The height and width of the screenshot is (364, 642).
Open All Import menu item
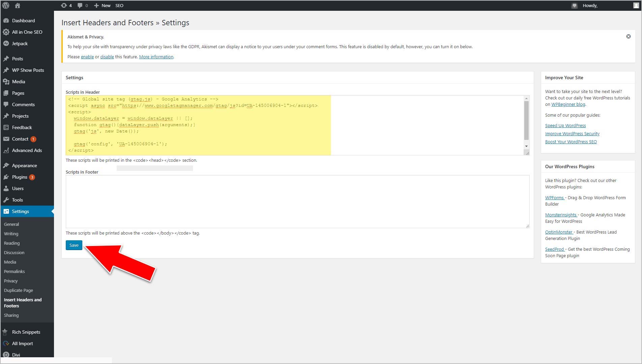pos(27,343)
